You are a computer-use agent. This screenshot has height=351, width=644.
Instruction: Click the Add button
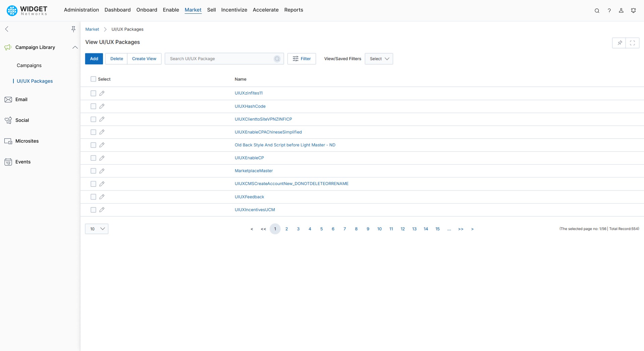[x=94, y=59]
